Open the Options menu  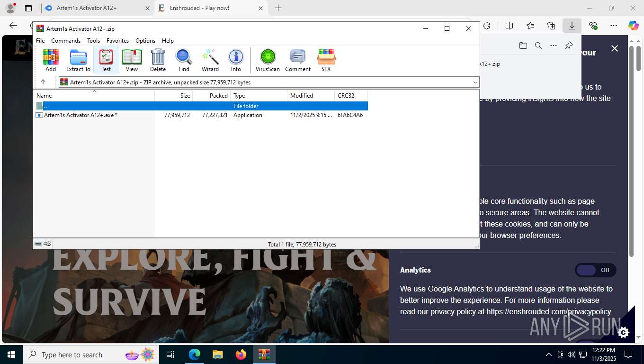(145, 41)
